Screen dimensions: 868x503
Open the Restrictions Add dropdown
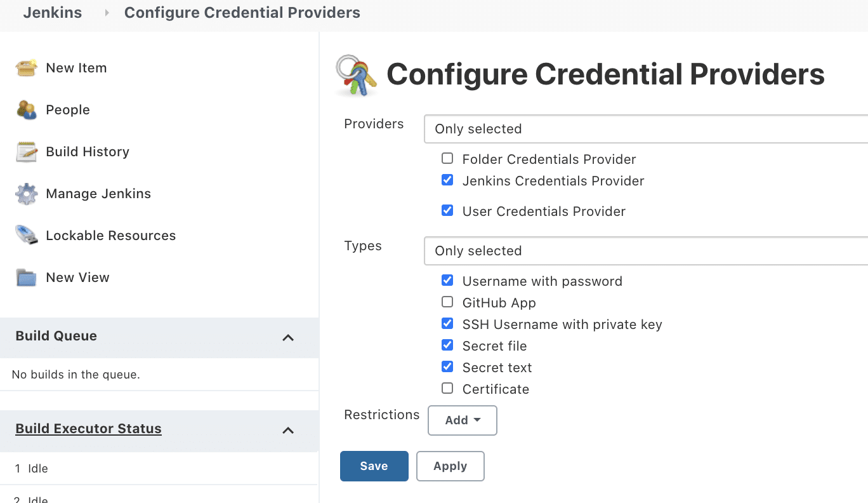(x=462, y=420)
